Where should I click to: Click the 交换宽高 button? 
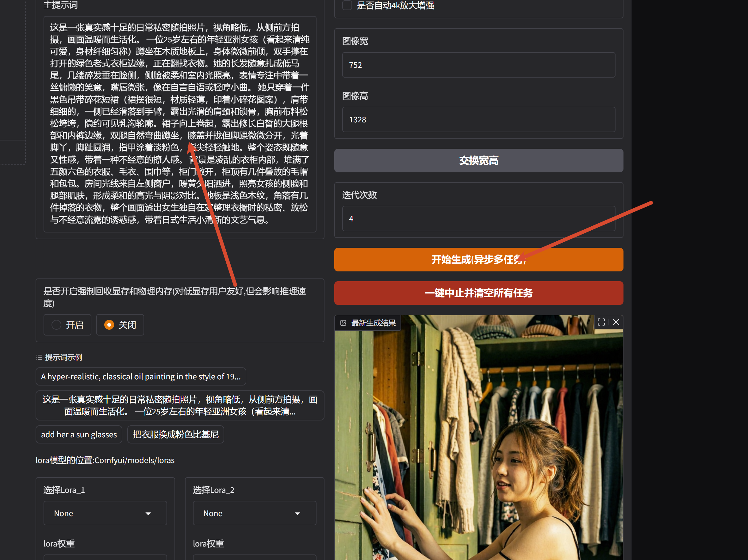478,160
